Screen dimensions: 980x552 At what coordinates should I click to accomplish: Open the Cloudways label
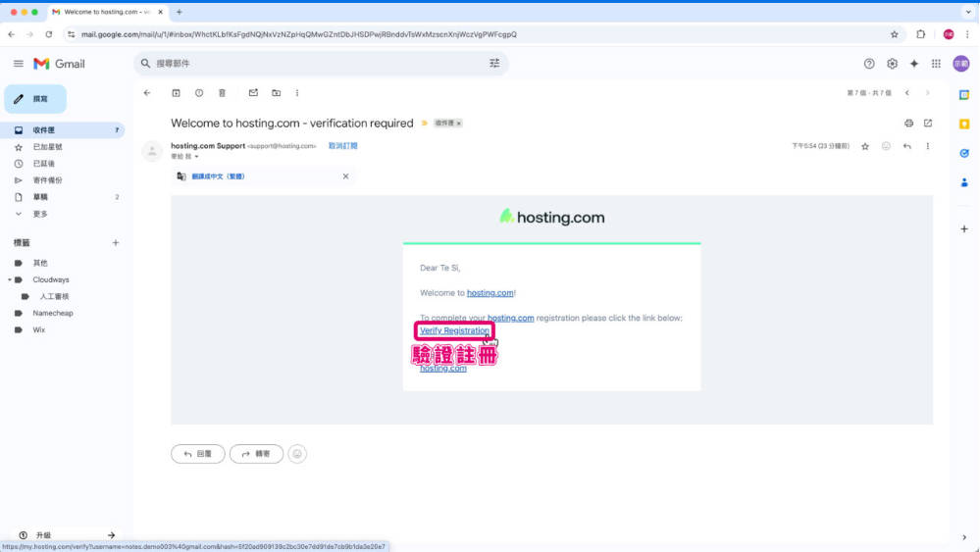click(51, 279)
